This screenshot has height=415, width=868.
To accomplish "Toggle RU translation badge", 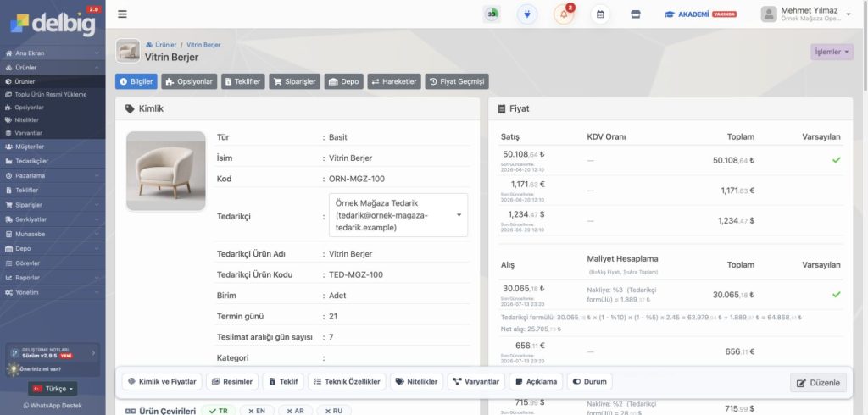I will coord(334,411).
